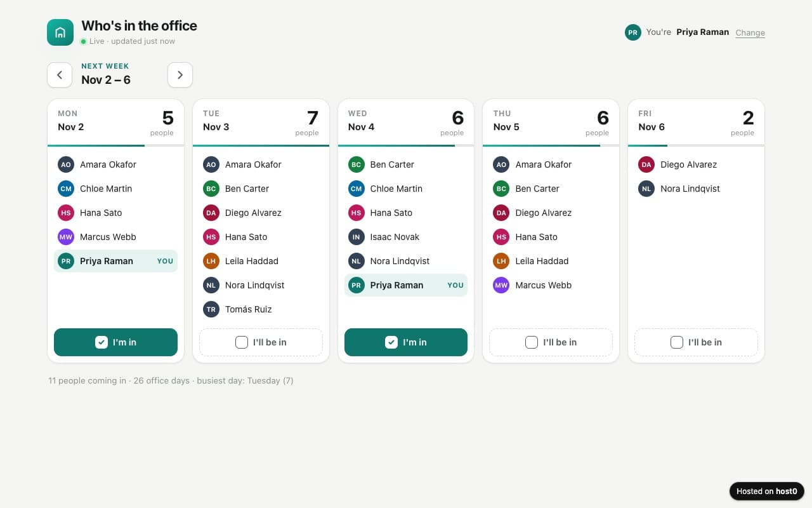Viewport: 812px width, 508px height.
Task: Click the Tuesday '7 people' count
Action: 308,123
